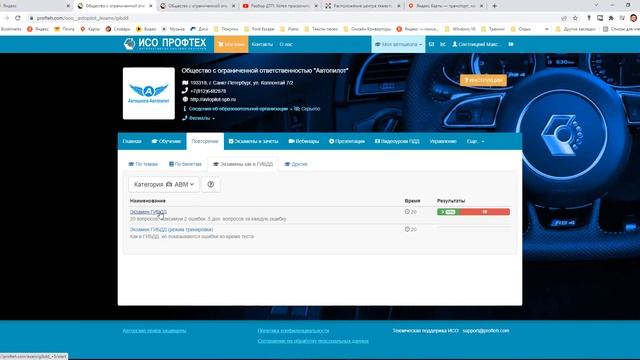Click the share icon in address bar
The image size is (640, 360).
tap(564, 18)
